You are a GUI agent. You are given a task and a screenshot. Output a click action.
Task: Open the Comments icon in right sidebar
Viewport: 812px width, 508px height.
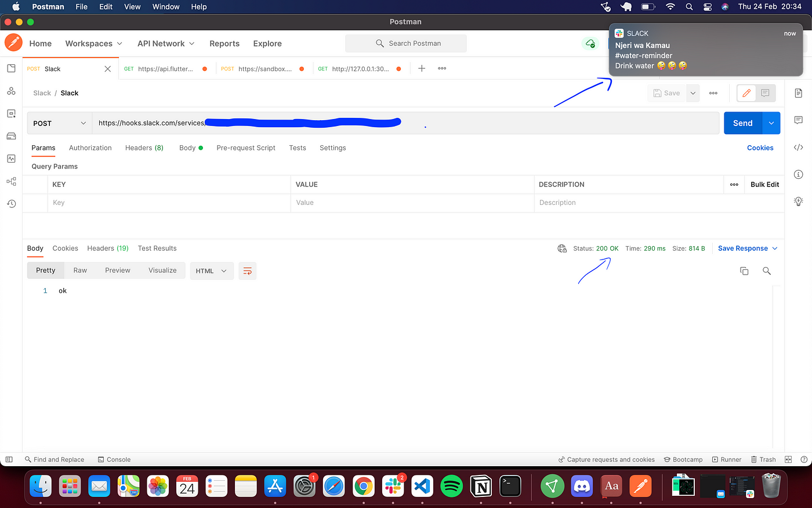(x=799, y=120)
